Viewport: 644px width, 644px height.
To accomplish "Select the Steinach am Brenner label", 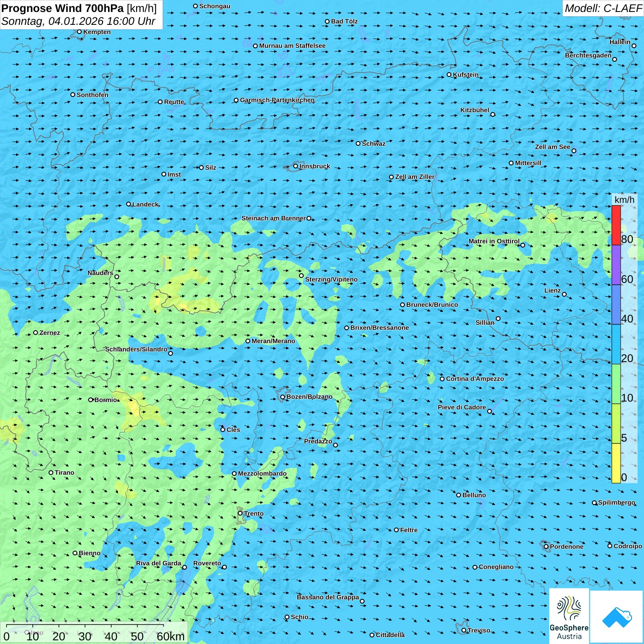I will [274, 218].
